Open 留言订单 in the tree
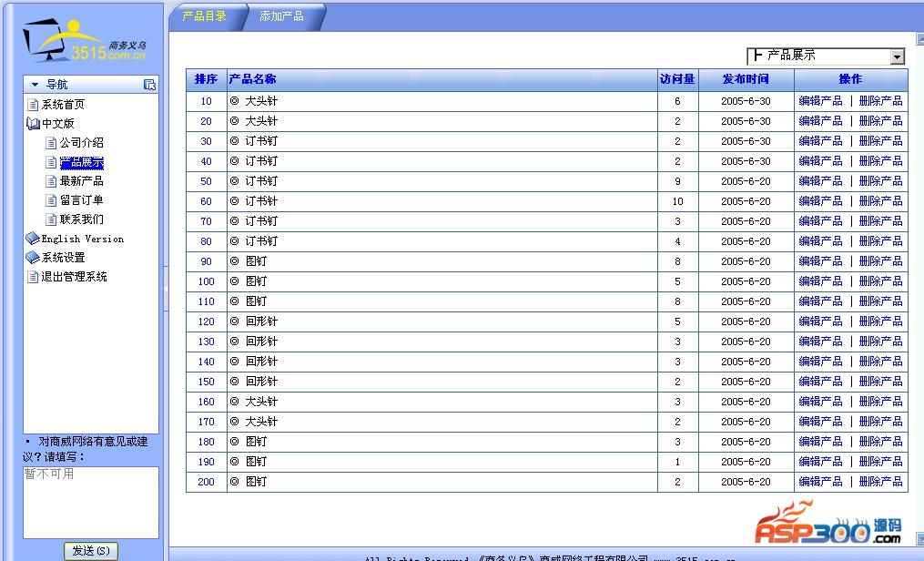 click(x=81, y=200)
